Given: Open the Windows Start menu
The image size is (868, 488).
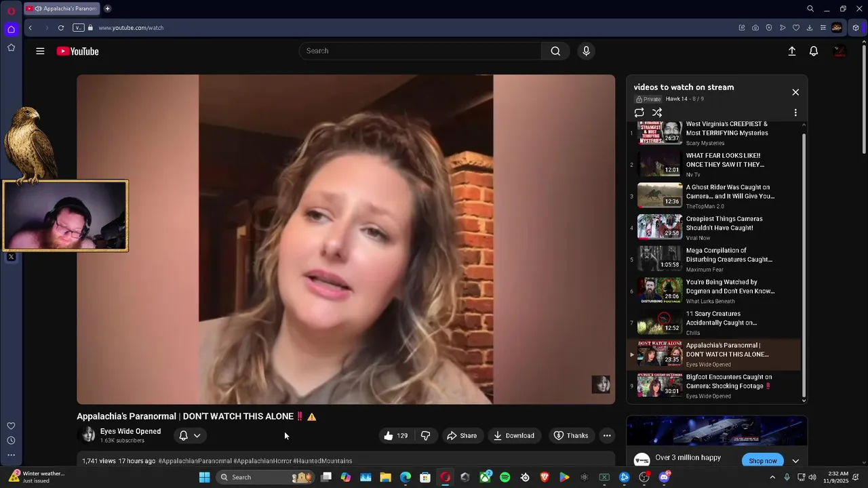Looking at the screenshot, I should click(x=204, y=477).
